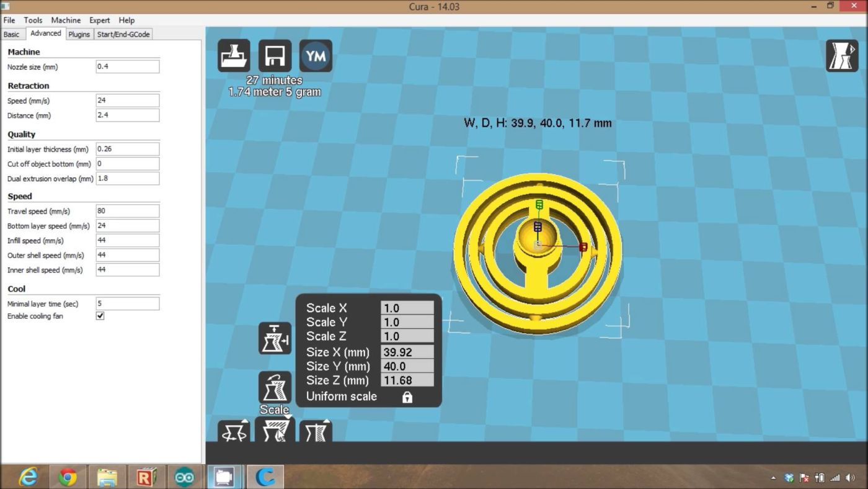Click the volume tray icon
The height and width of the screenshot is (489, 868).
coord(850,478)
